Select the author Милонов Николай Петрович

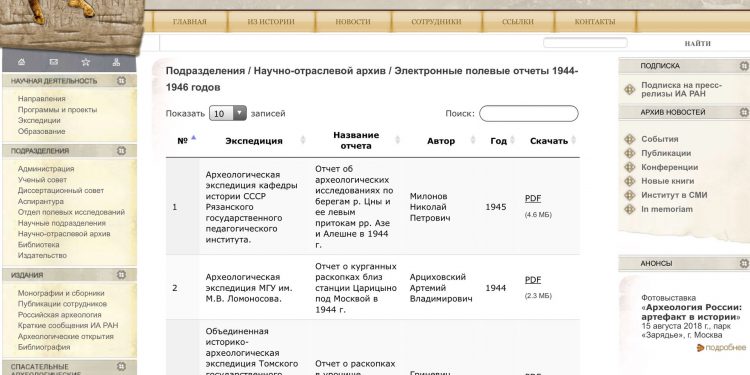(x=430, y=207)
